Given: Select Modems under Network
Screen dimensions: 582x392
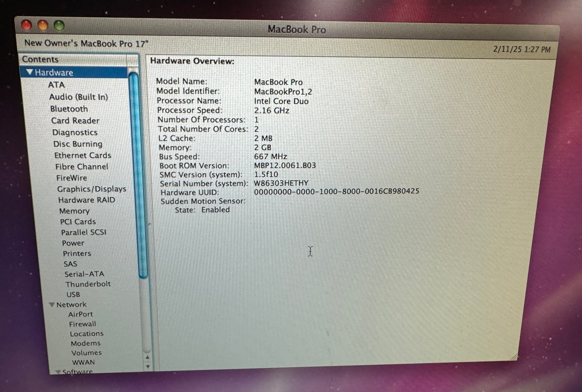Looking at the screenshot, I should (86, 343).
